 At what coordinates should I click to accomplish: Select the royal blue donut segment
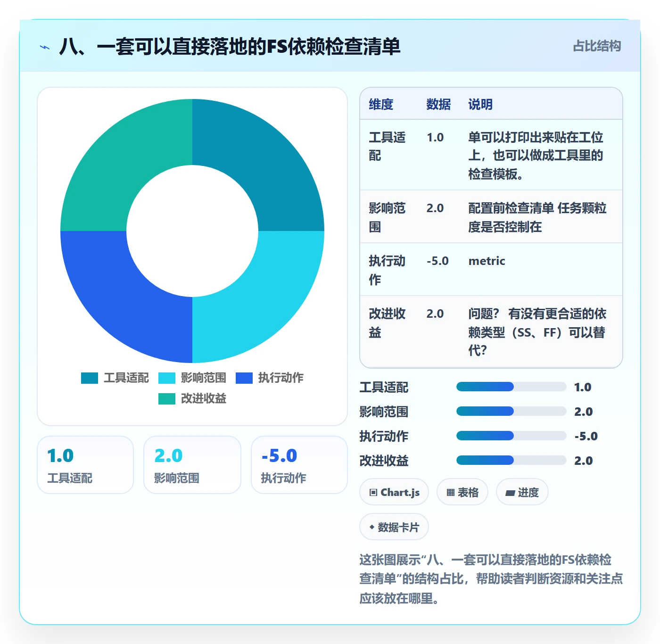(x=123, y=301)
